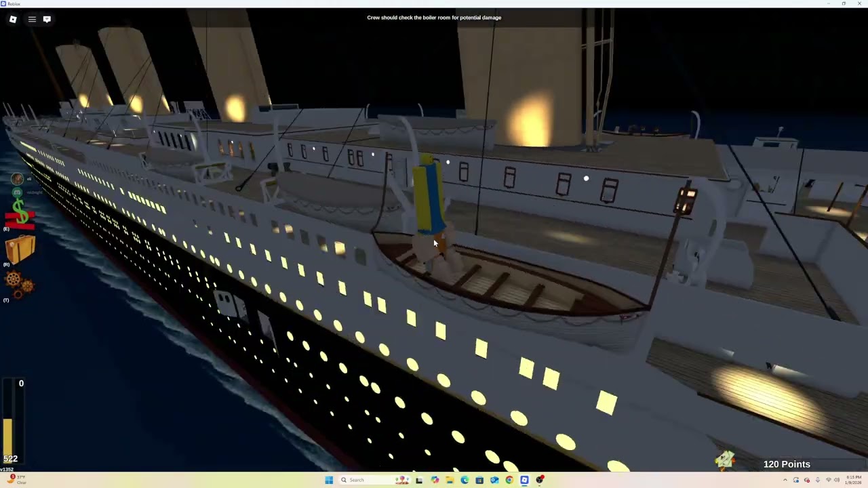Open the chat bubble icon
The width and height of the screenshot is (868, 488).
click(47, 19)
